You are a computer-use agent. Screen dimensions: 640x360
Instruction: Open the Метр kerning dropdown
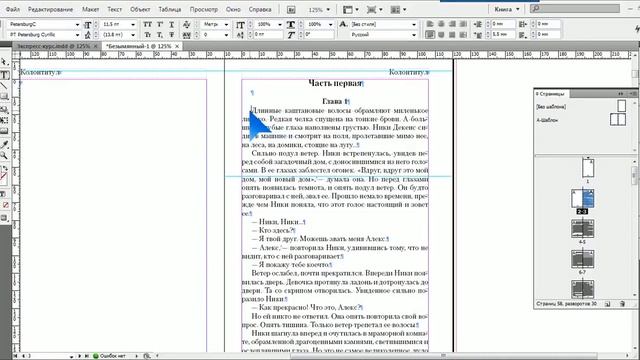pyautogui.click(x=227, y=24)
